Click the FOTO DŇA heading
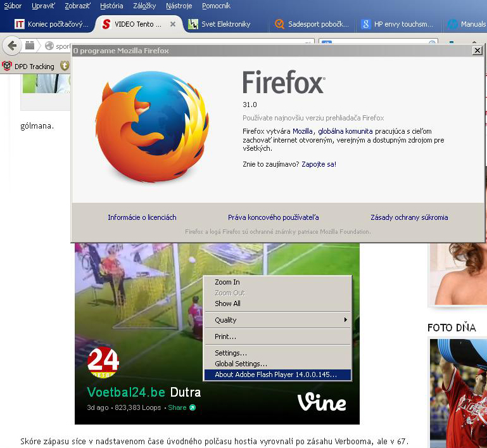Screen dimensions: 487x448 click(452, 328)
